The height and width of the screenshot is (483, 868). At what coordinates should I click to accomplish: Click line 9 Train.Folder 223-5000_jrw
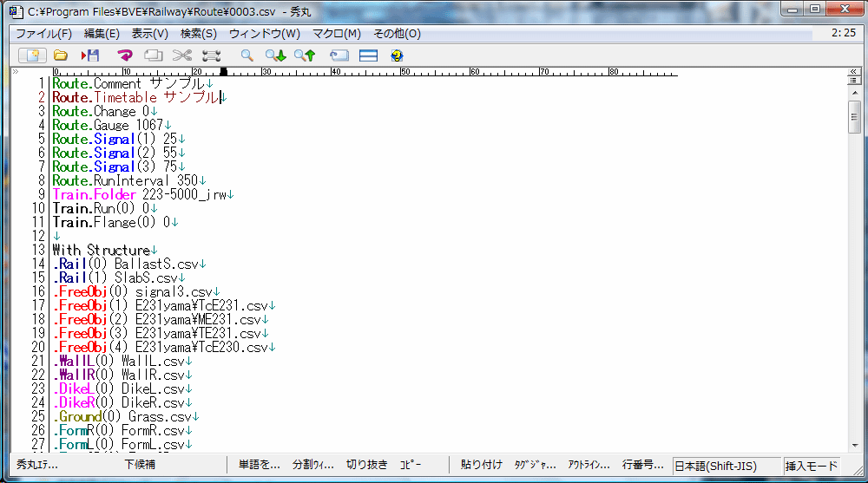[x=140, y=195]
